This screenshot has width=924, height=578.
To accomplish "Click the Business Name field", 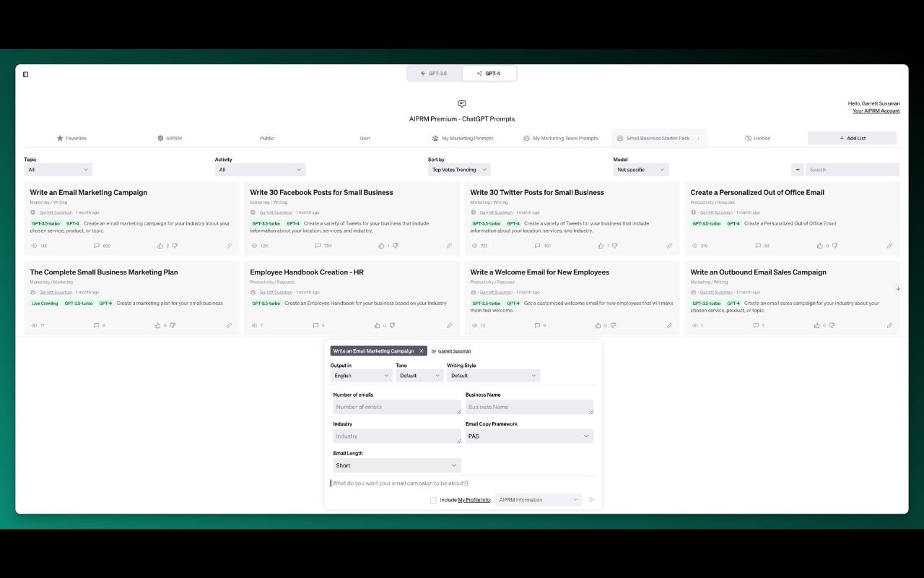I will pyautogui.click(x=529, y=407).
